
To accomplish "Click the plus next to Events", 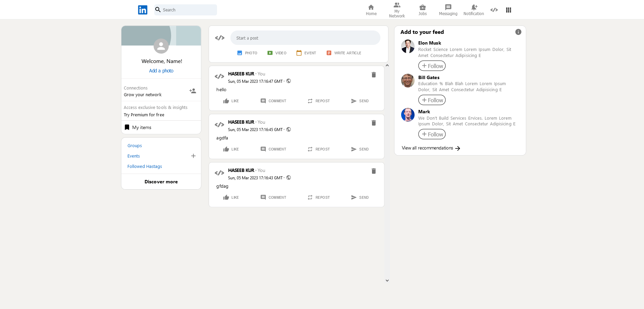I will tap(193, 156).
